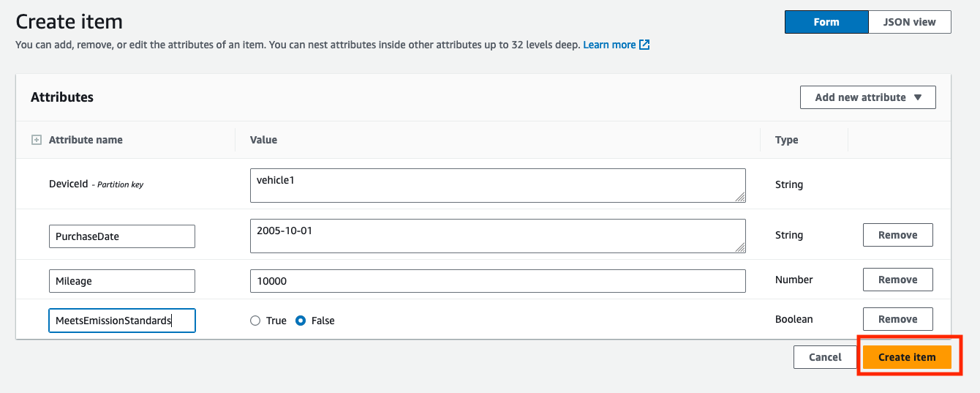
Task: Click the orange Create item button
Action: [x=907, y=357]
